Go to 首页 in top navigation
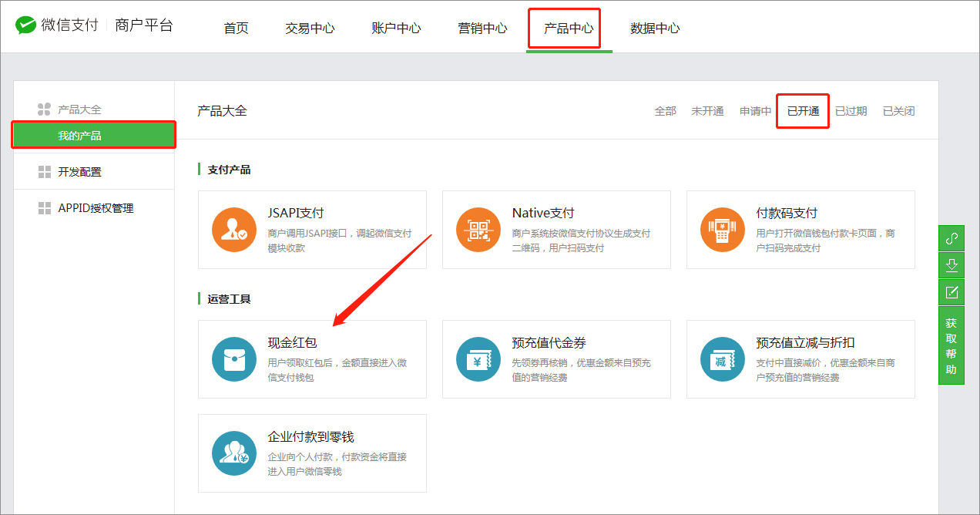980x515 pixels. (x=236, y=29)
